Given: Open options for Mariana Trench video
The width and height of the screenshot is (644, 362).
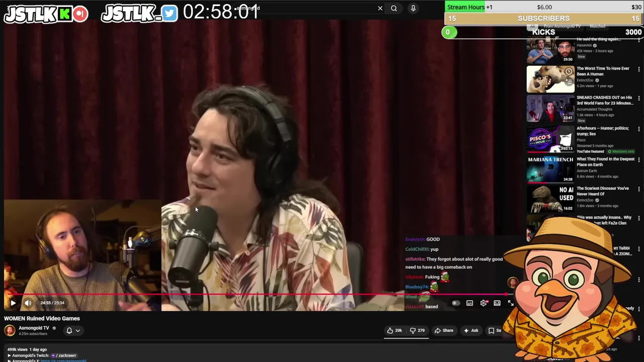Looking at the screenshot, I should 639,160.
